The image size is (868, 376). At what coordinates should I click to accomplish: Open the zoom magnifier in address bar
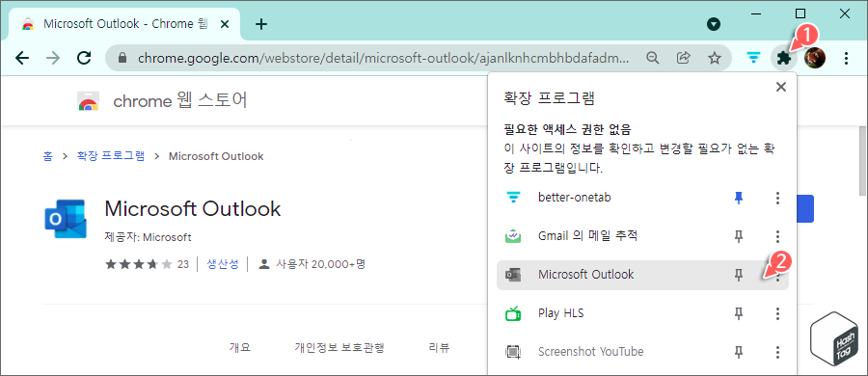tap(653, 58)
